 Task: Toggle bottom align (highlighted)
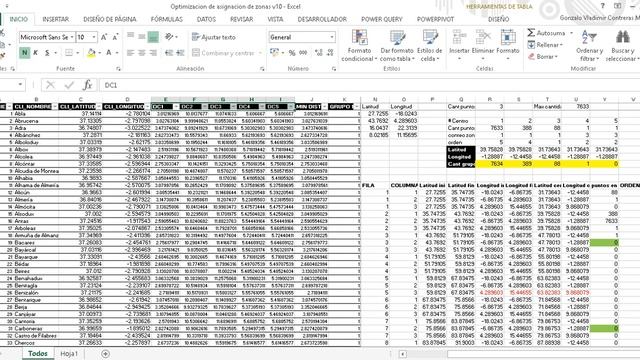coord(153,37)
